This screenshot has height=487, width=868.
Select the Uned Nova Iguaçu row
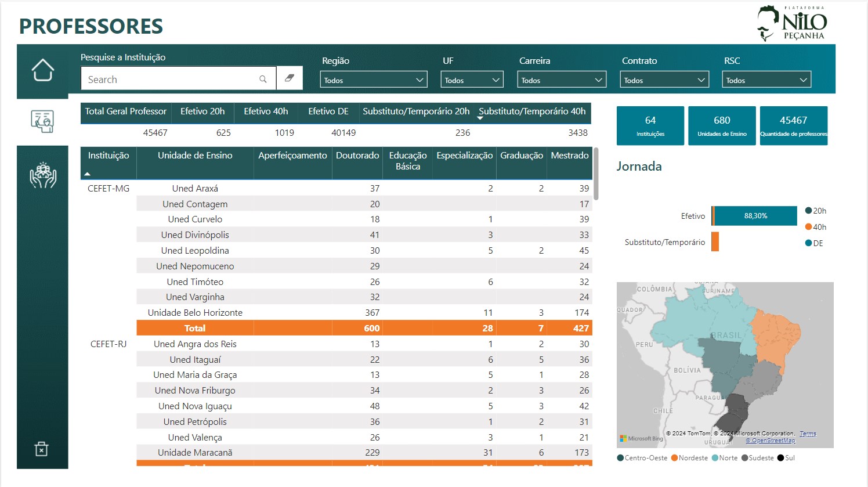[x=364, y=406]
